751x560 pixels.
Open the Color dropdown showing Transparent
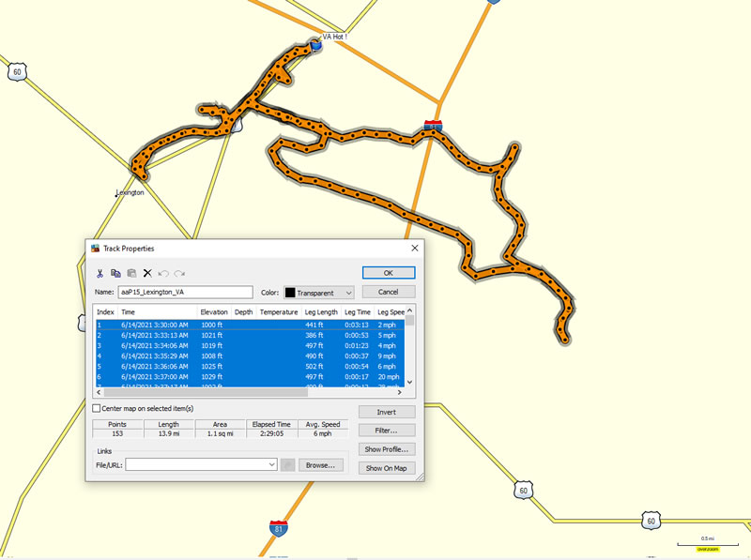click(x=319, y=293)
